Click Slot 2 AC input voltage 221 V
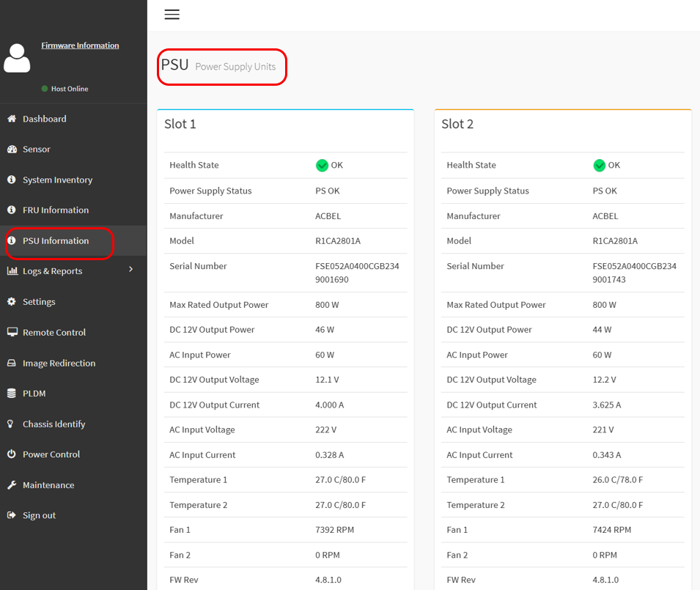 point(603,429)
